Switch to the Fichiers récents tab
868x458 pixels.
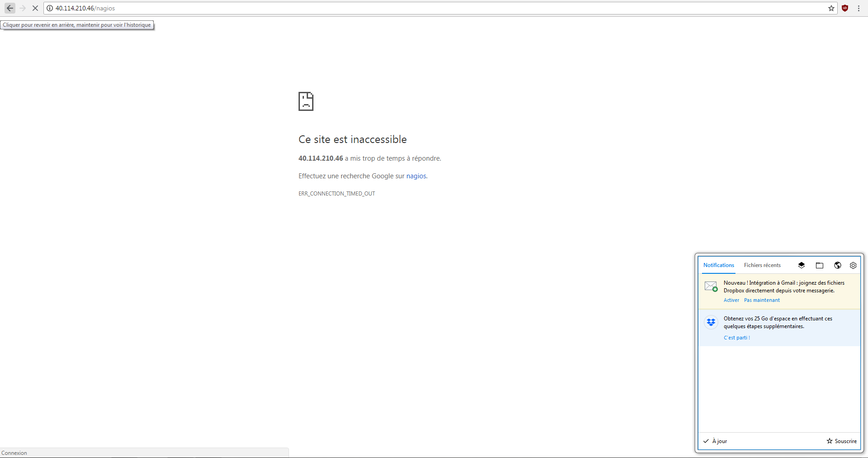(x=762, y=265)
